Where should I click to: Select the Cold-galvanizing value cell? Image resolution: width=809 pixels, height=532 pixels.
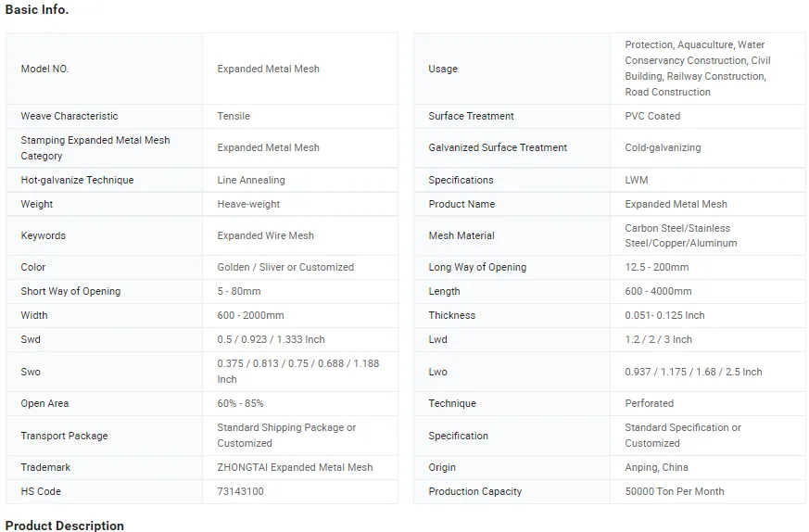click(x=663, y=147)
